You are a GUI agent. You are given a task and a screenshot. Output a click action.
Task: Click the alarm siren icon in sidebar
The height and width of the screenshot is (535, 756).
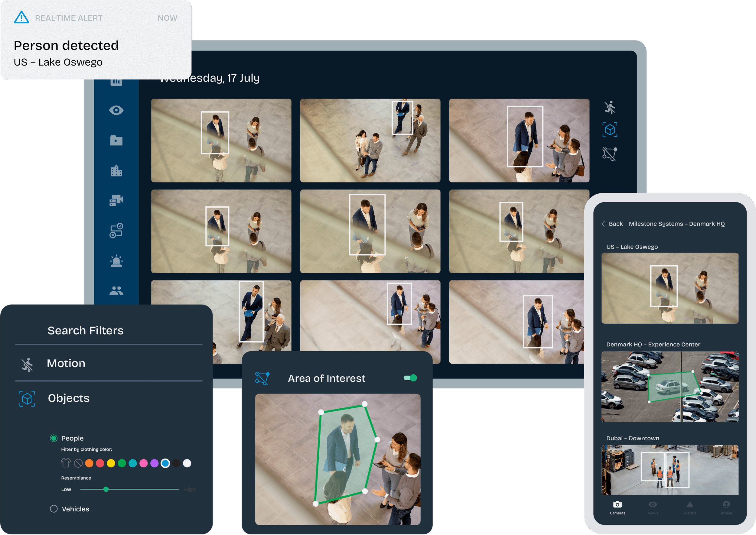tap(117, 261)
